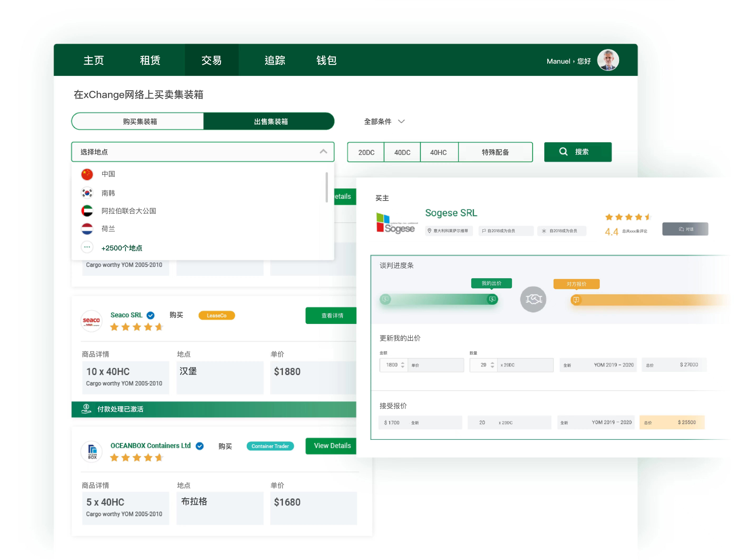
Task: Click Sogese five-star rating
Action: (627, 217)
